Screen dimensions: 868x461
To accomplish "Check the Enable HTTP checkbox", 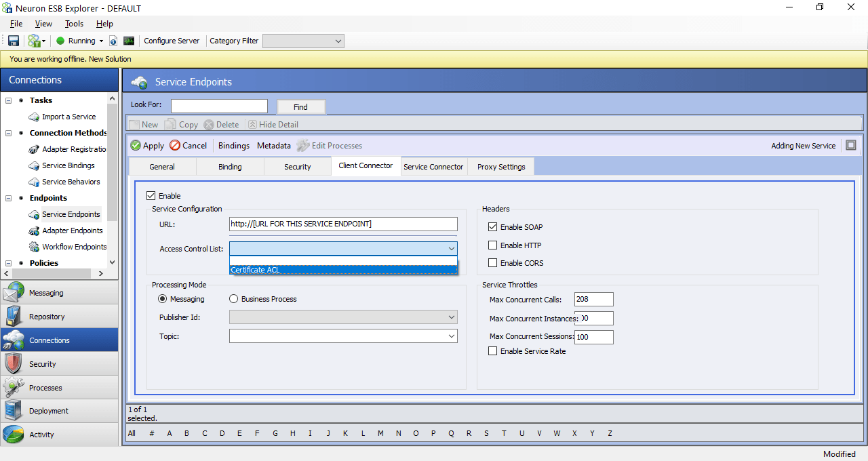I will pyautogui.click(x=493, y=245).
